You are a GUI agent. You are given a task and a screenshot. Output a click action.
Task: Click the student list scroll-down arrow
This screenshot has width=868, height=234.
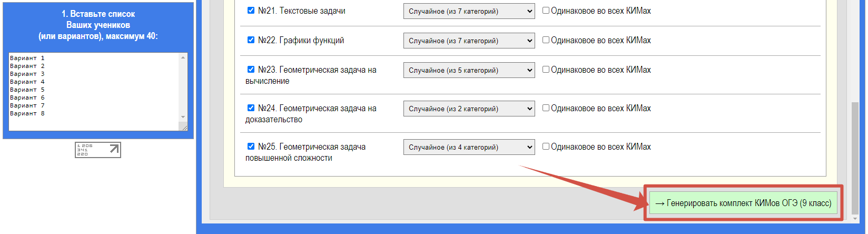point(183,117)
